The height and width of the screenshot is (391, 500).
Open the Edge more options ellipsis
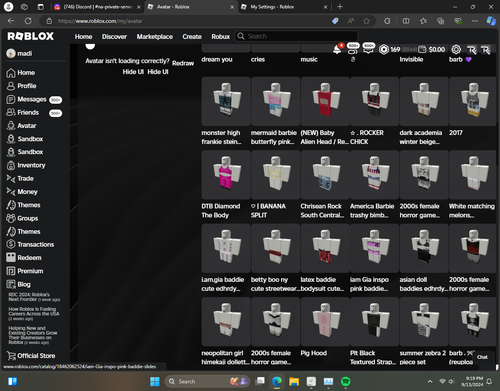click(475, 21)
